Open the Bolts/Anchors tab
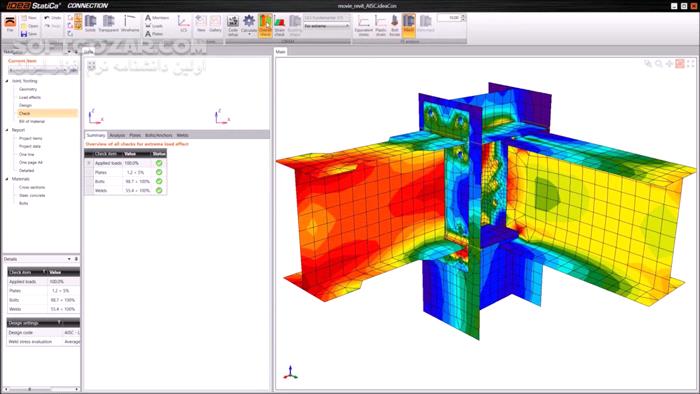The image size is (700, 394). pyautogui.click(x=158, y=135)
